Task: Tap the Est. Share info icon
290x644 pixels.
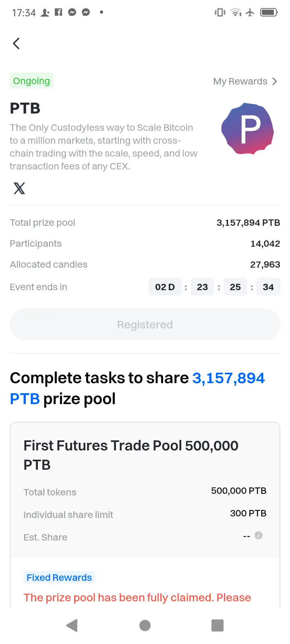Action: click(259, 535)
